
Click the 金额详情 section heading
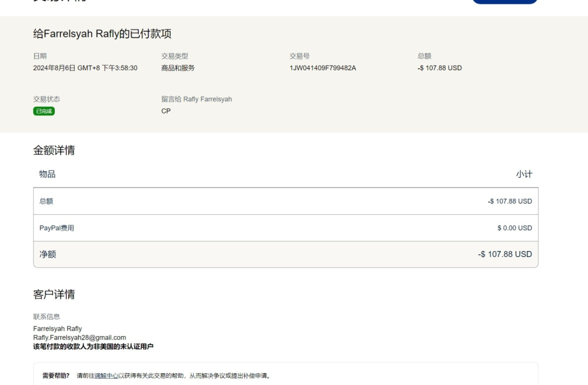[x=54, y=150]
